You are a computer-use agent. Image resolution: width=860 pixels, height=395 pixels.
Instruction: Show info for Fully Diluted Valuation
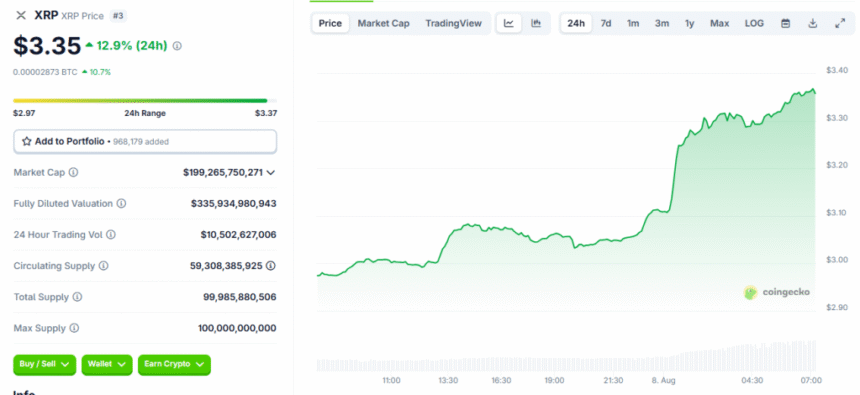click(121, 204)
